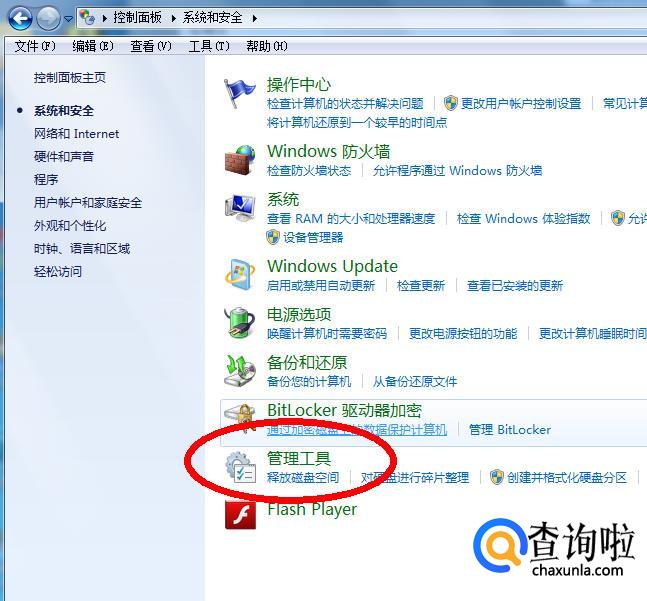Image resolution: width=647 pixels, height=601 pixels.
Task: Select 网络和 Internet in the sidebar
Action: [x=76, y=134]
